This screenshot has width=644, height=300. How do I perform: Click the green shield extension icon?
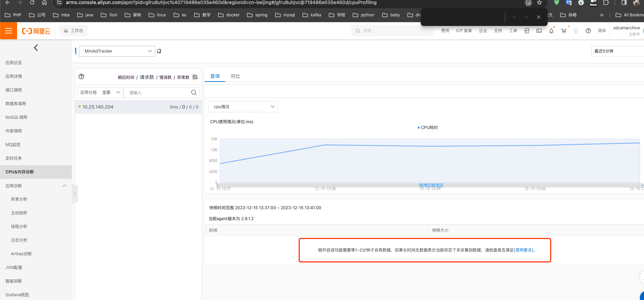(556, 3)
